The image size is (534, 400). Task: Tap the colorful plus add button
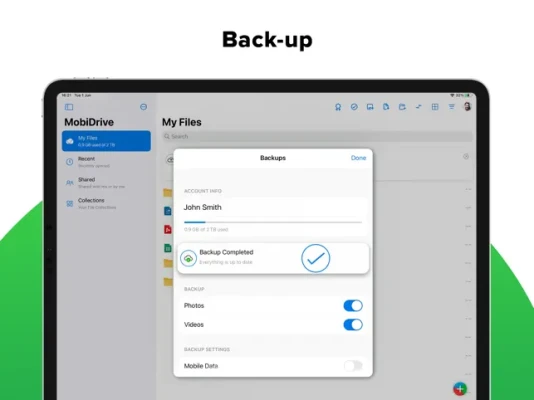pyautogui.click(x=460, y=388)
